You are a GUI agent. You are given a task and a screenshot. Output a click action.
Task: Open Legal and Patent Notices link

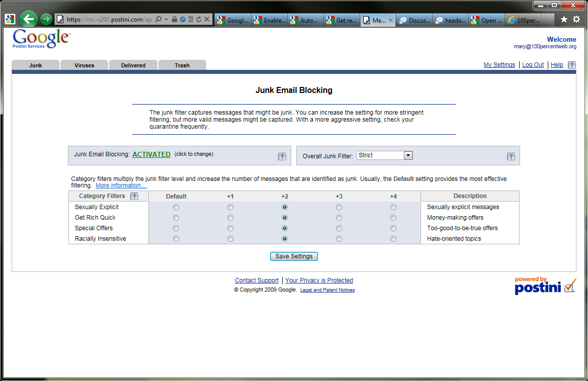coord(327,290)
